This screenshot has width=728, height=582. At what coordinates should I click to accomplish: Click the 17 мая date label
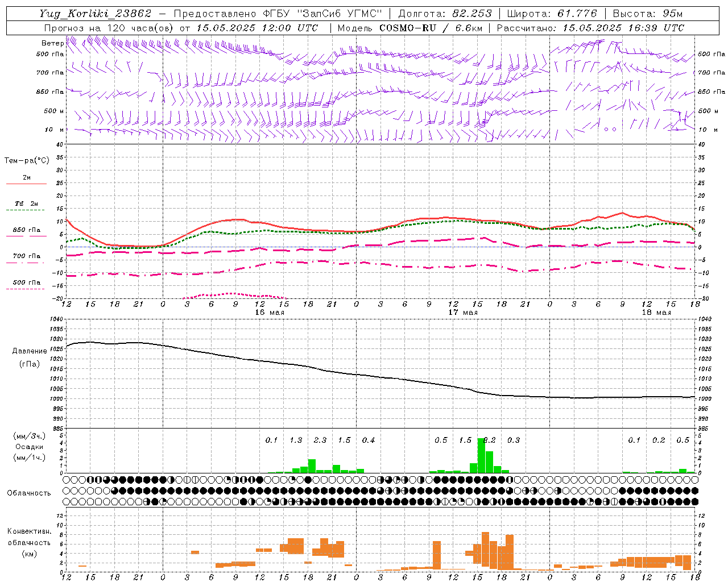coord(463,313)
